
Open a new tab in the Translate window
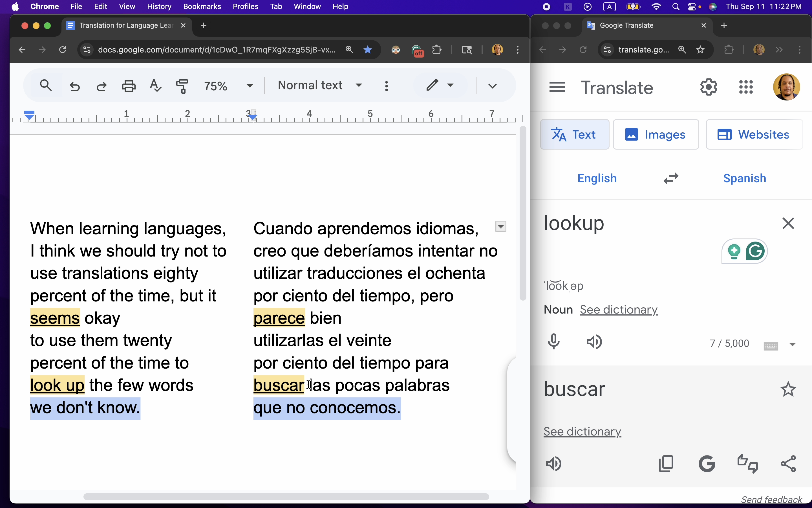[x=724, y=25]
